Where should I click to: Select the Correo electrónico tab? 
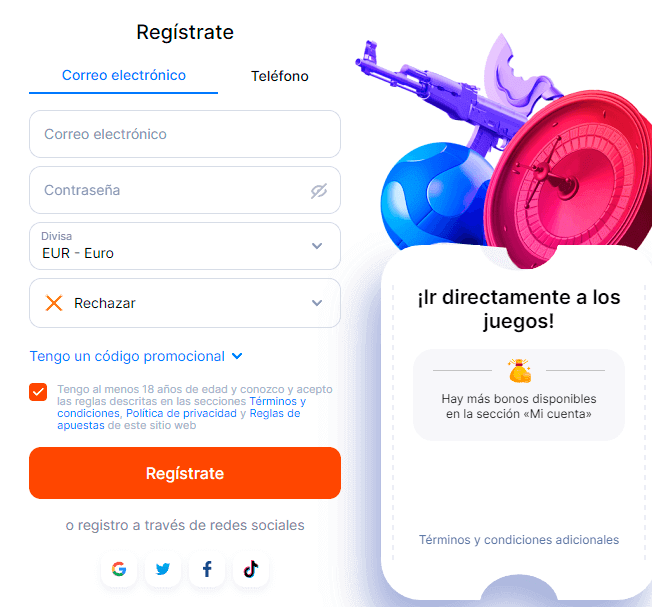click(123, 76)
